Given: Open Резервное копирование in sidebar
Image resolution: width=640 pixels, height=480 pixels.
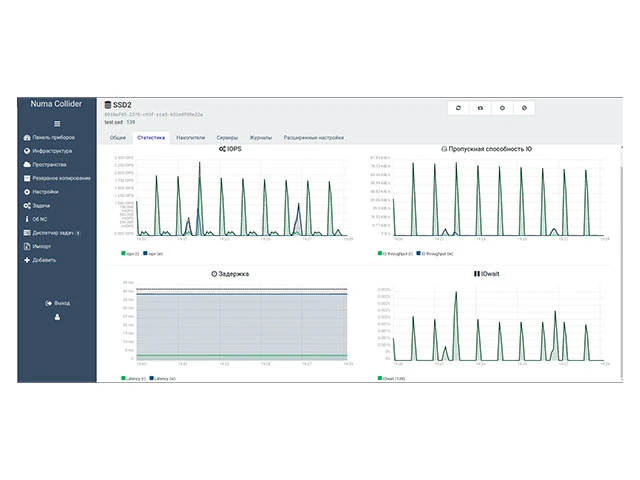Looking at the screenshot, I should (x=60, y=178).
